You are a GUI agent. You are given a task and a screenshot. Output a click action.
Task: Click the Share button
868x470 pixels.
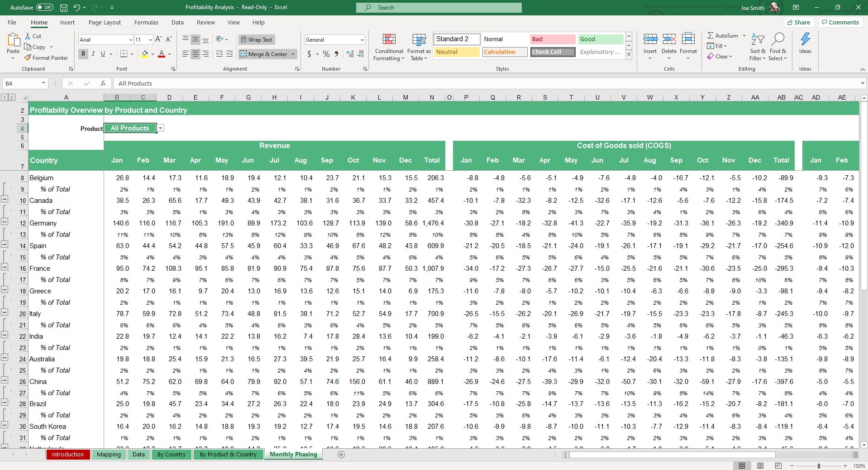pyautogui.click(x=799, y=23)
